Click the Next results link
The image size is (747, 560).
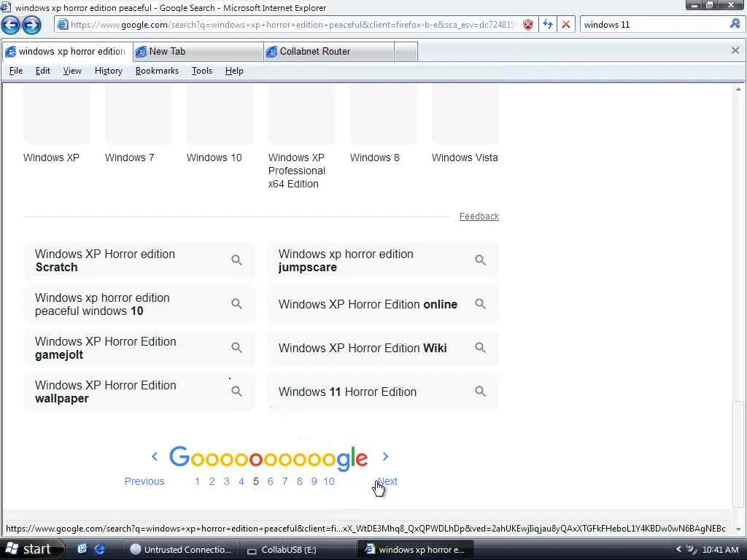[387, 481]
